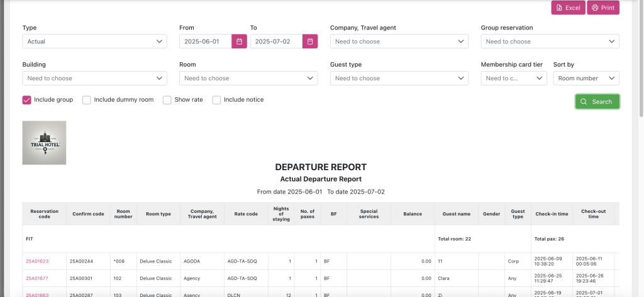Change the Sort by Room number dropdown
644x297 pixels.
pos(586,78)
